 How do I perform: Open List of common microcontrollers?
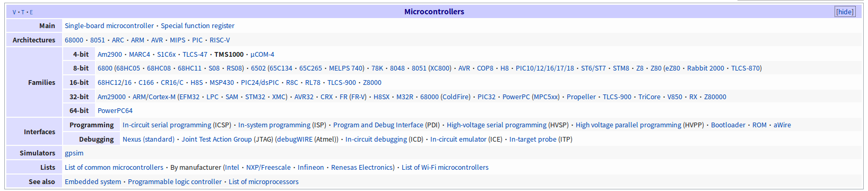[x=114, y=167]
